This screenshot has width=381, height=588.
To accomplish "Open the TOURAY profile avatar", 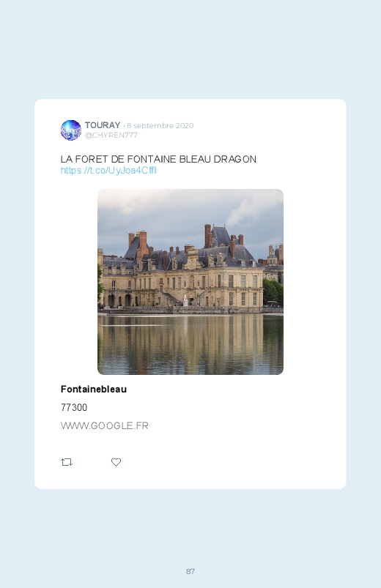I will [x=71, y=130].
